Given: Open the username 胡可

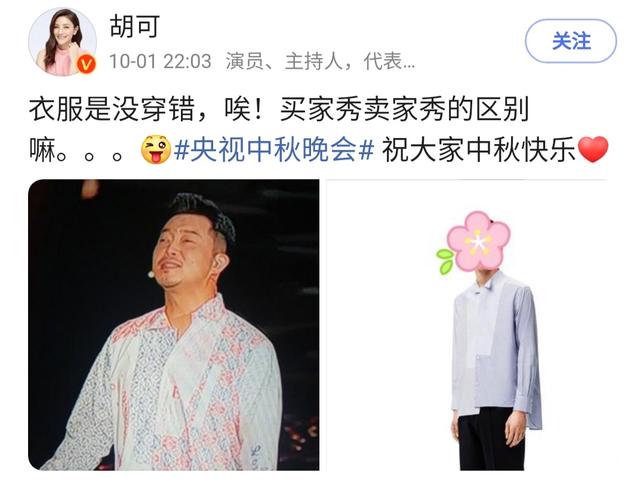Looking at the screenshot, I should tap(134, 27).
